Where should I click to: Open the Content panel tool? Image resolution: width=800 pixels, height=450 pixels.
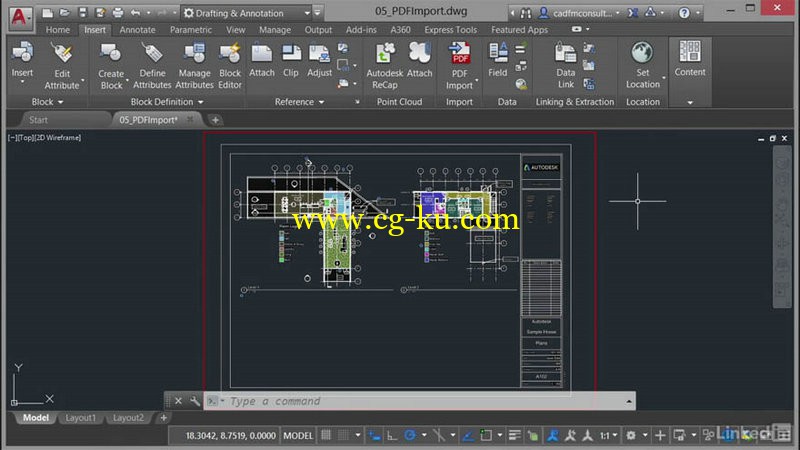click(x=690, y=59)
